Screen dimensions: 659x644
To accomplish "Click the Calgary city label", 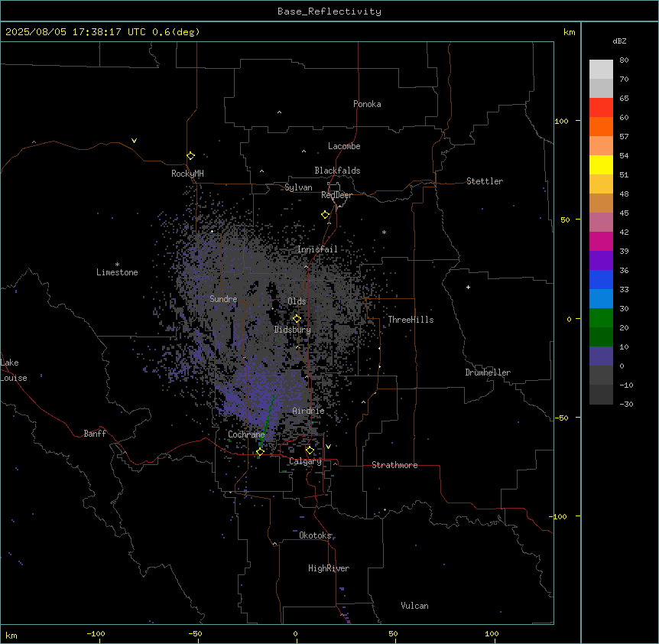I will click(x=305, y=461).
